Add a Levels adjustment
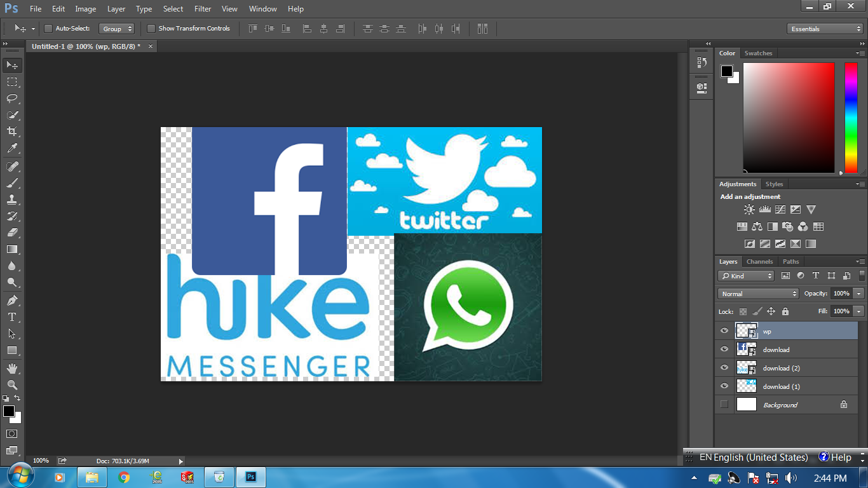 pyautogui.click(x=765, y=210)
